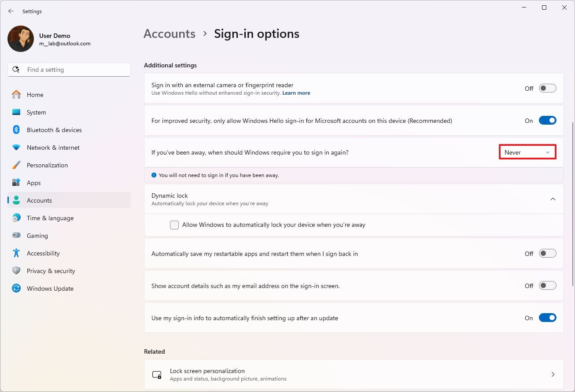The image size is (575, 392).
Task: Enable sign in with external camera or fingerprint
Action: pyautogui.click(x=547, y=88)
